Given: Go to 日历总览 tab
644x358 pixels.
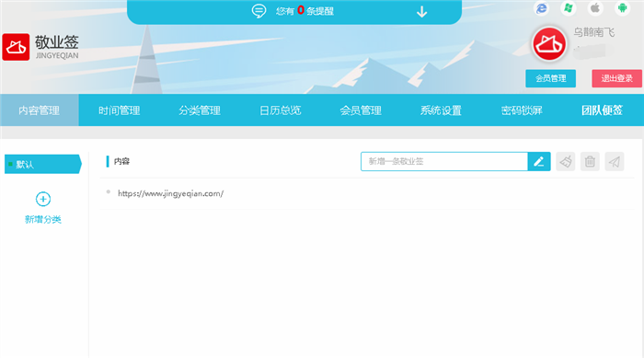Looking at the screenshot, I should pyautogui.click(x=280, y=110).
